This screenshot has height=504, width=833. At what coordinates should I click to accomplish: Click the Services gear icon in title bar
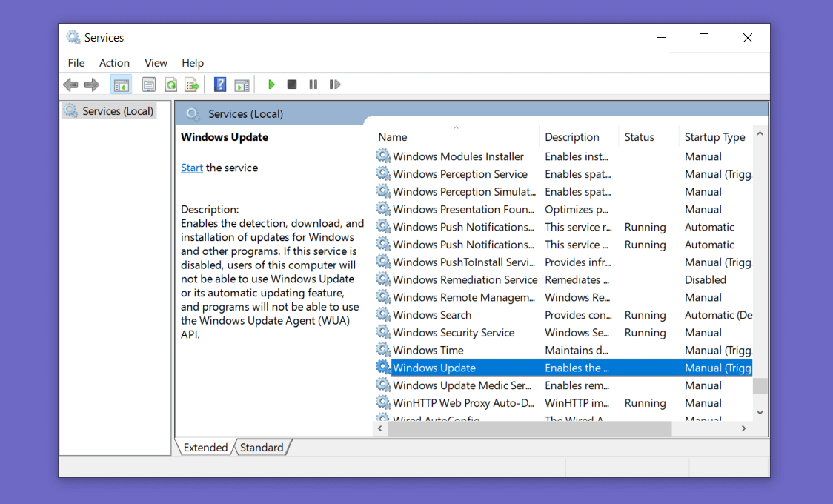73,37
